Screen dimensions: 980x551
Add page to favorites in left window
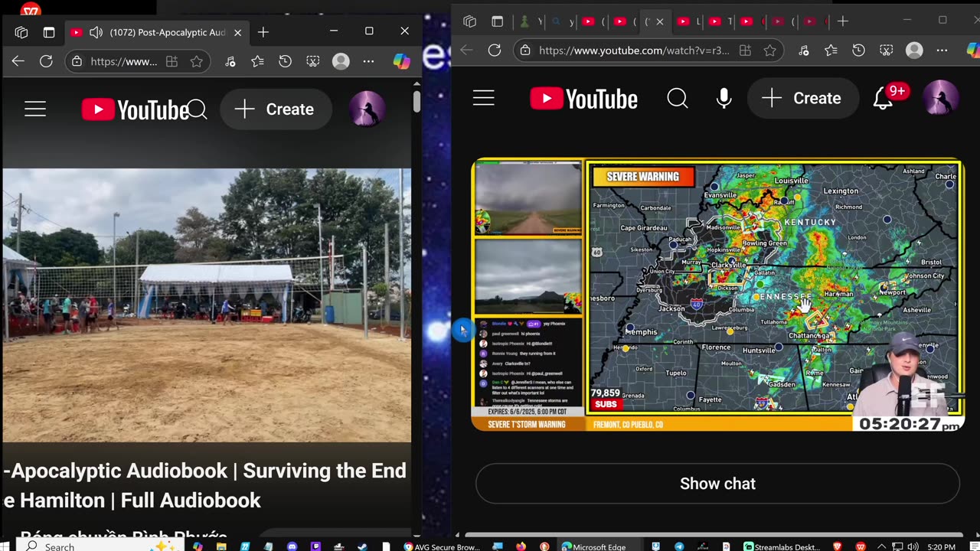[x=197, y=61]
